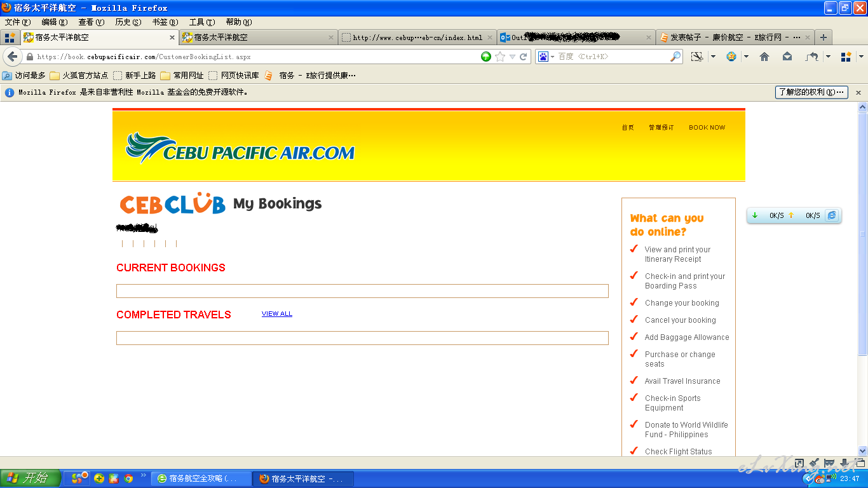The image size is (868, 488).
Task: Close the Outlook tab
Action: pos(649,37)
